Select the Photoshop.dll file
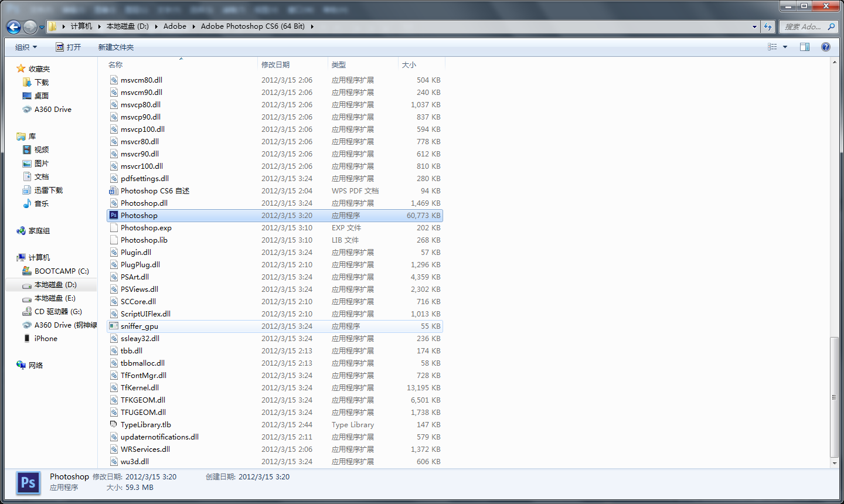This screenshot has height=504, width=844. point(275,203)
